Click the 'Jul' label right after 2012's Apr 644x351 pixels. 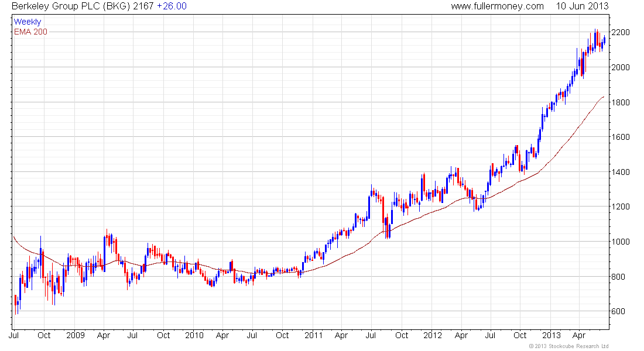pyautogui.click(x=489, y=335)
